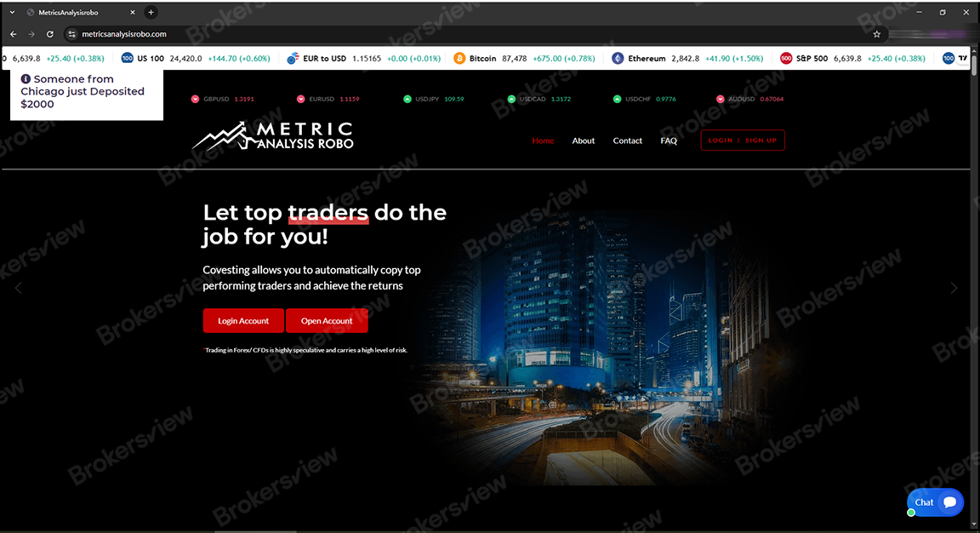Click the S&P 500 ticker icon

coord(786,58)
